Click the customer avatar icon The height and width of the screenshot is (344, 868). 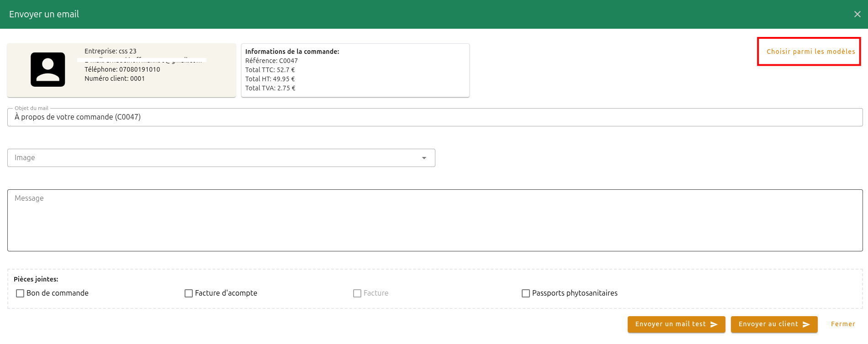pyautogui.click(x=48, y=69)
